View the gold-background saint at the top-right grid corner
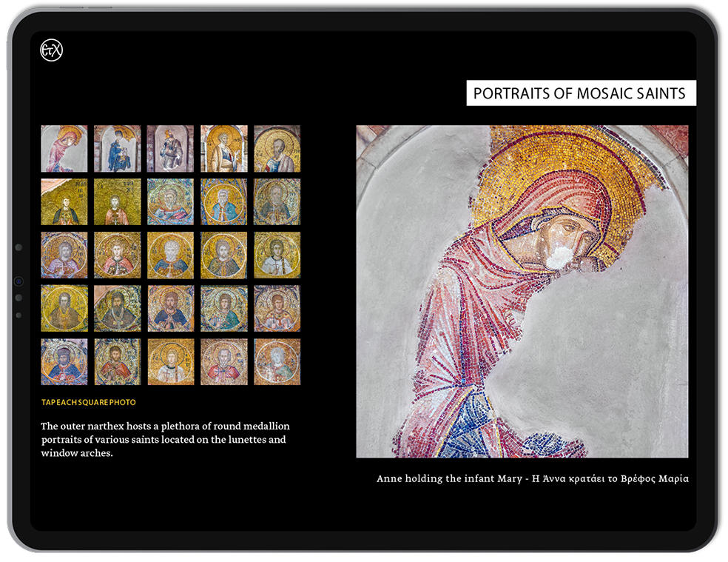 pos(277,148)
